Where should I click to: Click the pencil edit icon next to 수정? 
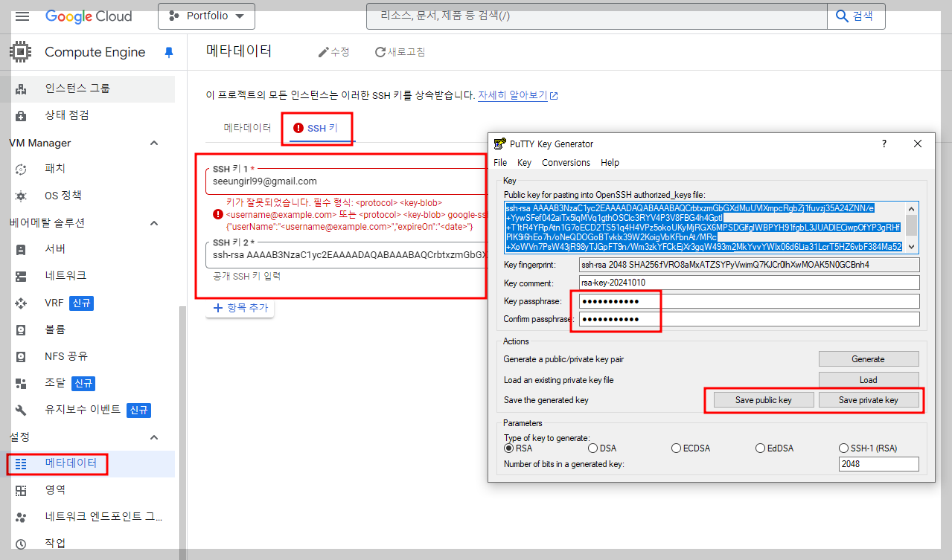[323, 52]
